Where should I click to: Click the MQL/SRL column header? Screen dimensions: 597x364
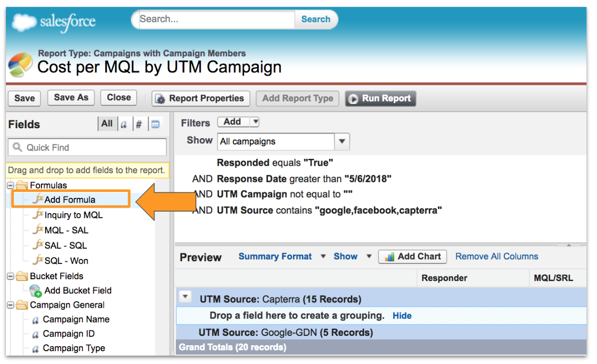pyautogui.click(x=558, y=278)
